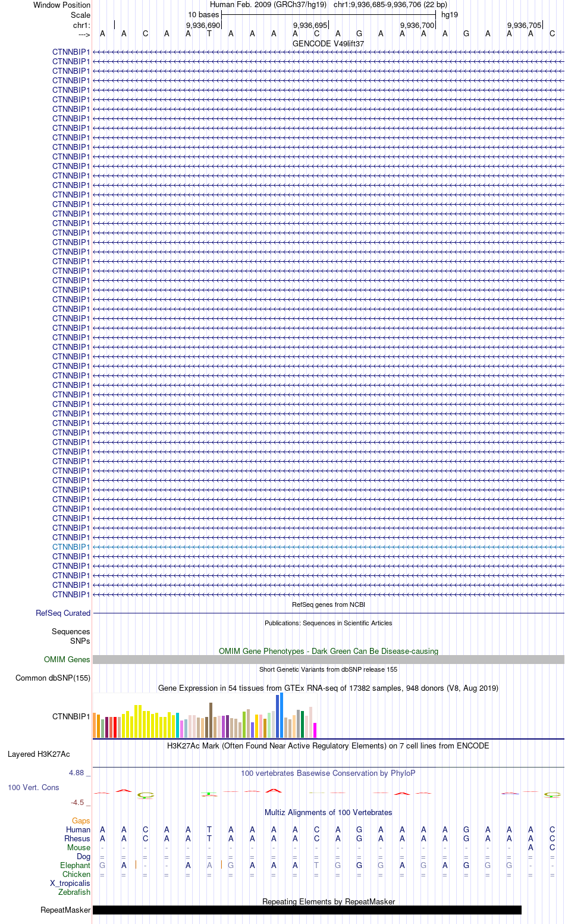Click the gray OMIM Genes item bar
The width and height of the screenshot is (565, 924).
pos(328,659)
